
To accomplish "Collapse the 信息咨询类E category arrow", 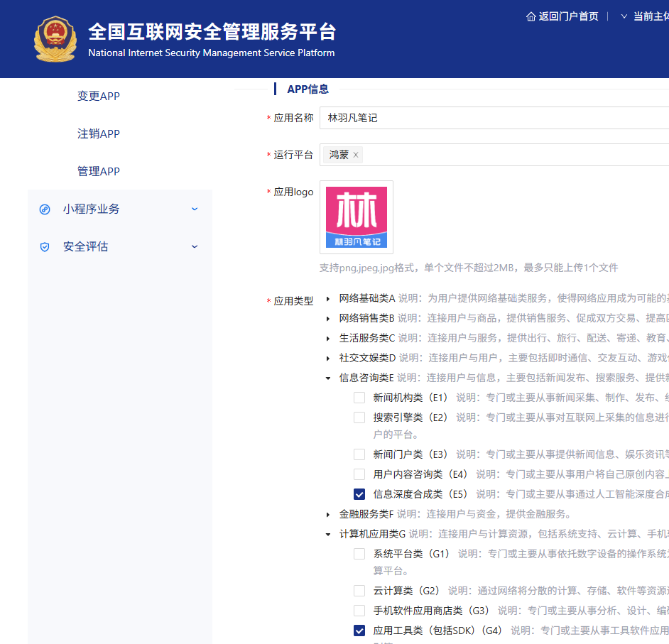I will coord(327,378).
